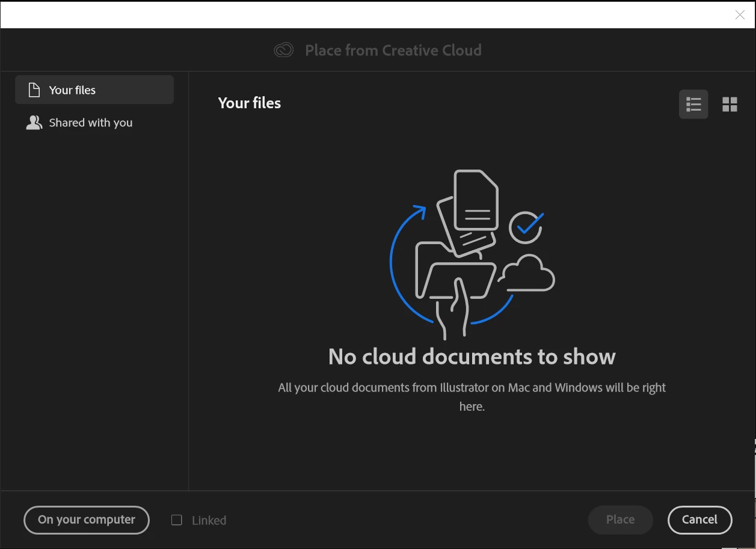Cancel the Place dialog
This screenshot has height=549, width=756.
pos(699,520)
